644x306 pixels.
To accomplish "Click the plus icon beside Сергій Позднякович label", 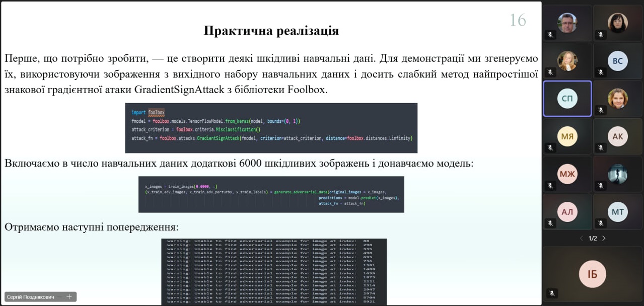I will 69,297.
